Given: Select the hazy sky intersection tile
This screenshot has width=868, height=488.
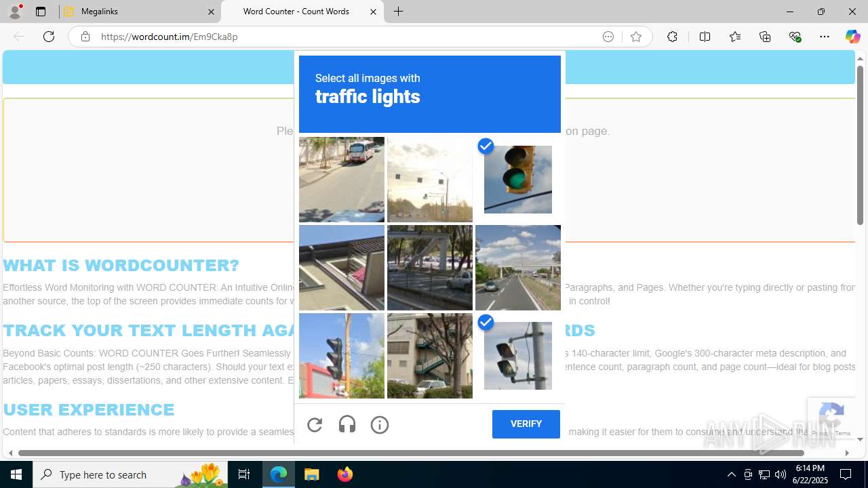Looking at the screenshot, I should tap(430, 180).
